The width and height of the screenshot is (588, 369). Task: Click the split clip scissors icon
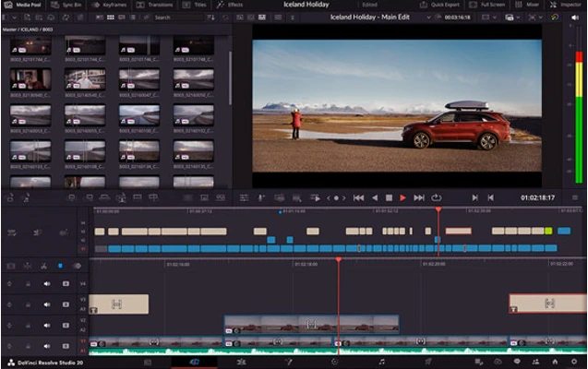(43, 266)
